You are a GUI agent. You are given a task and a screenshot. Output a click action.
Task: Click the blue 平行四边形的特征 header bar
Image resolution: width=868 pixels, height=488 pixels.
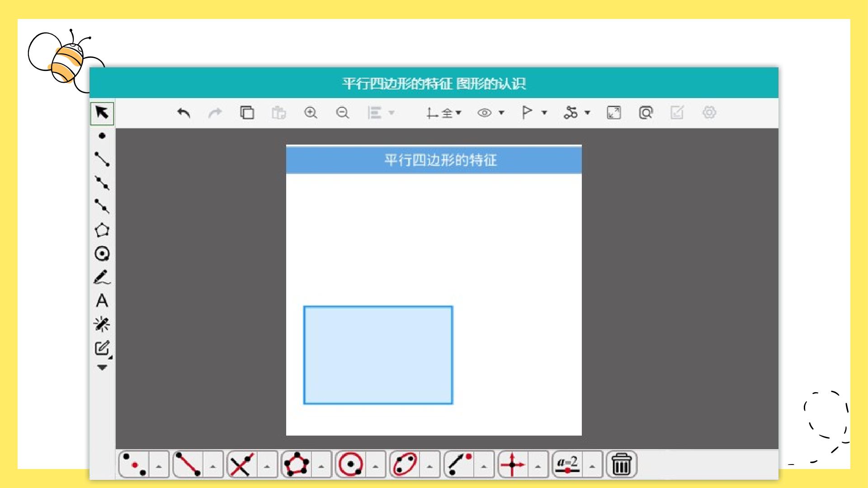434,160
